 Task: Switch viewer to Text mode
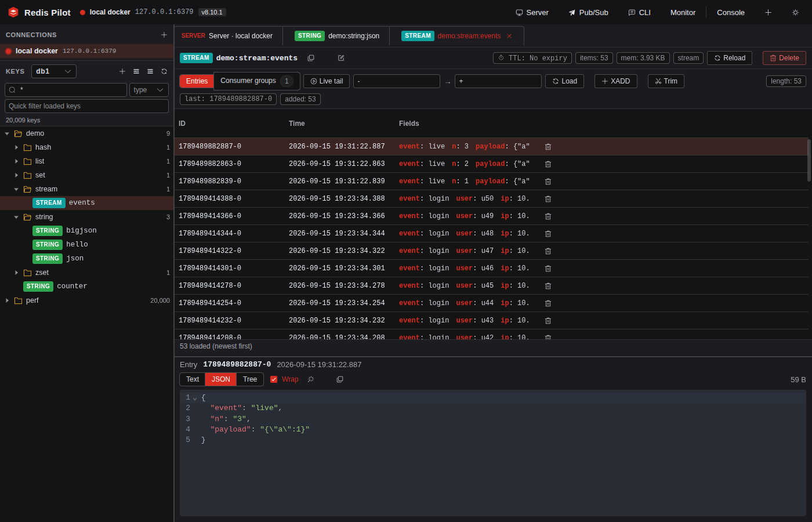pyautogui.click(x=193, y=379)
